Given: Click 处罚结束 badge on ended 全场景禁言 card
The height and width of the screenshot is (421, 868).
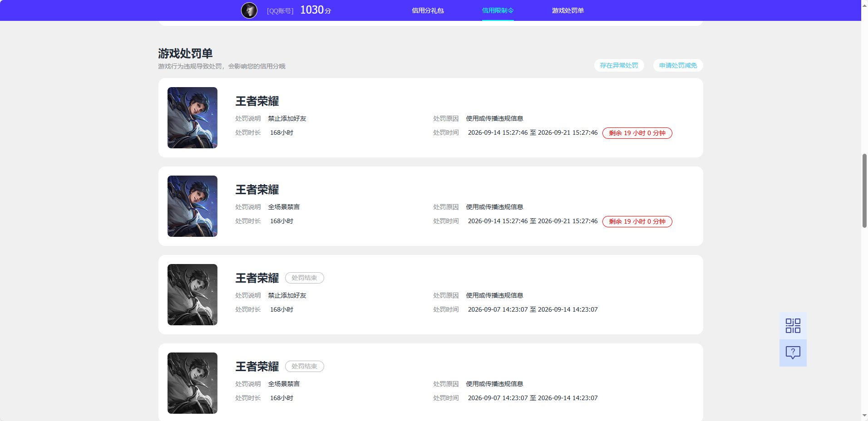Looking at the screenshot, I should [x=304, y=366].
